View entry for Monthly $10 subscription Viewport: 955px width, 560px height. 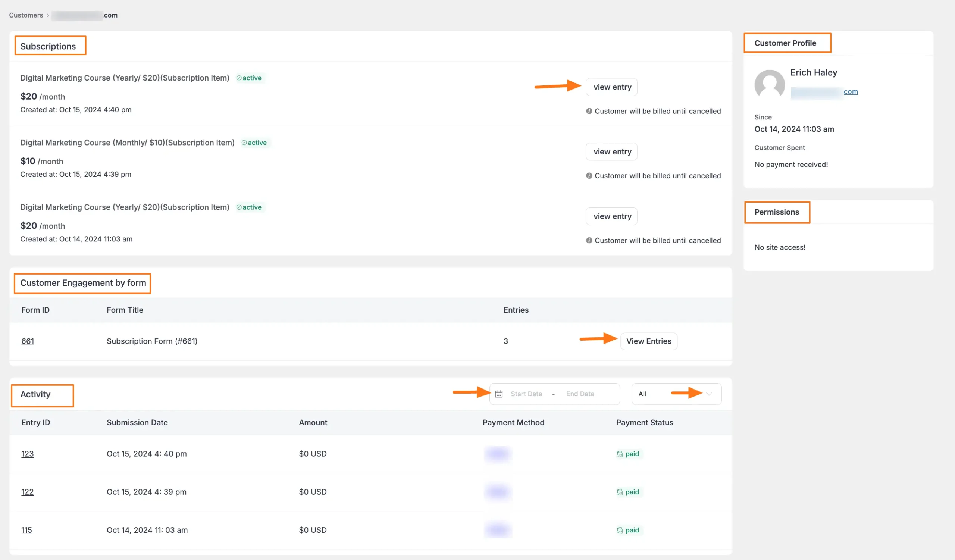[612, 151]
